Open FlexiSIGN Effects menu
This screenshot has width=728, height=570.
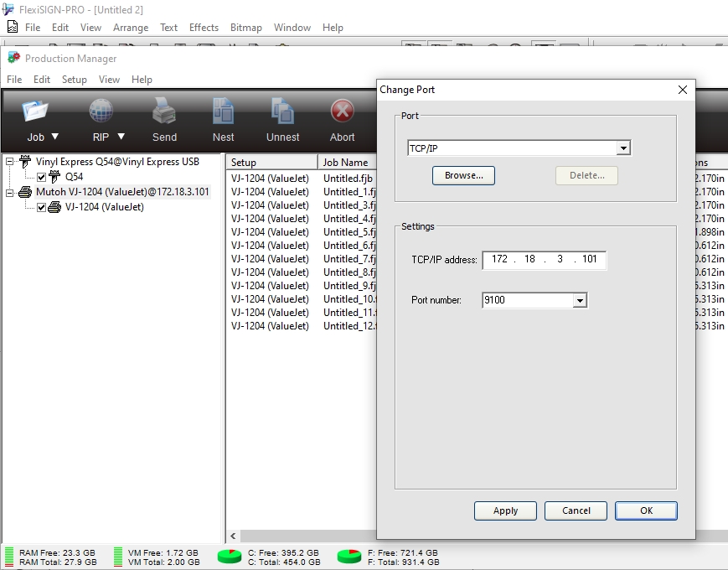click(x=204, y=28)
